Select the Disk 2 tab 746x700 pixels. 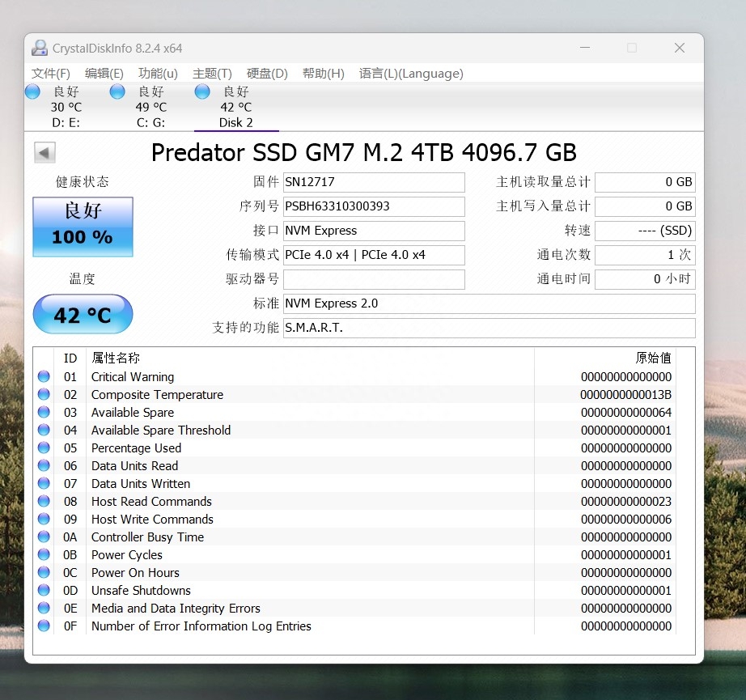[236, 107]
